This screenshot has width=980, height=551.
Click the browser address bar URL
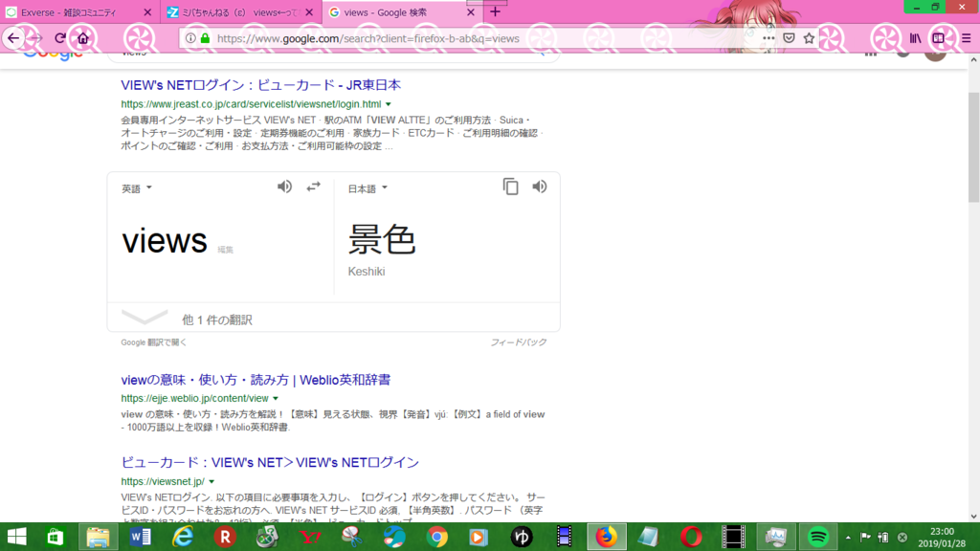pyautogui.click(x=368, y=38)
